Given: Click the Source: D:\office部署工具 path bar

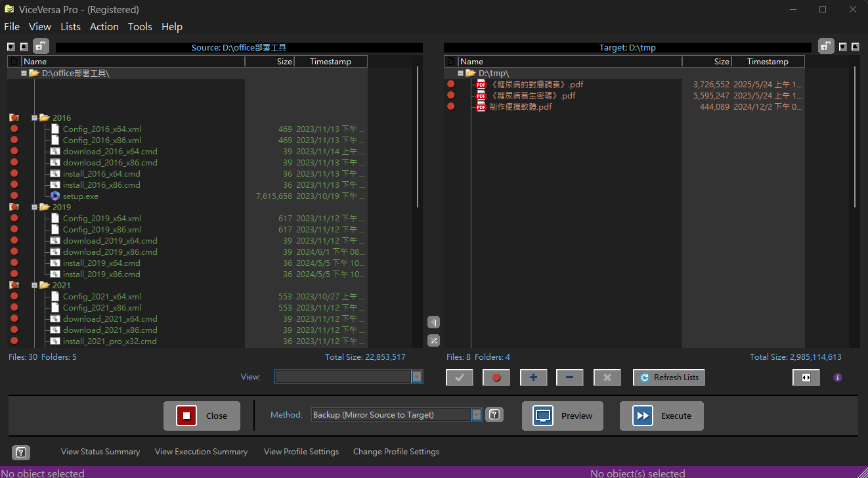Looking at the screenshot, I should pos(239,47).
